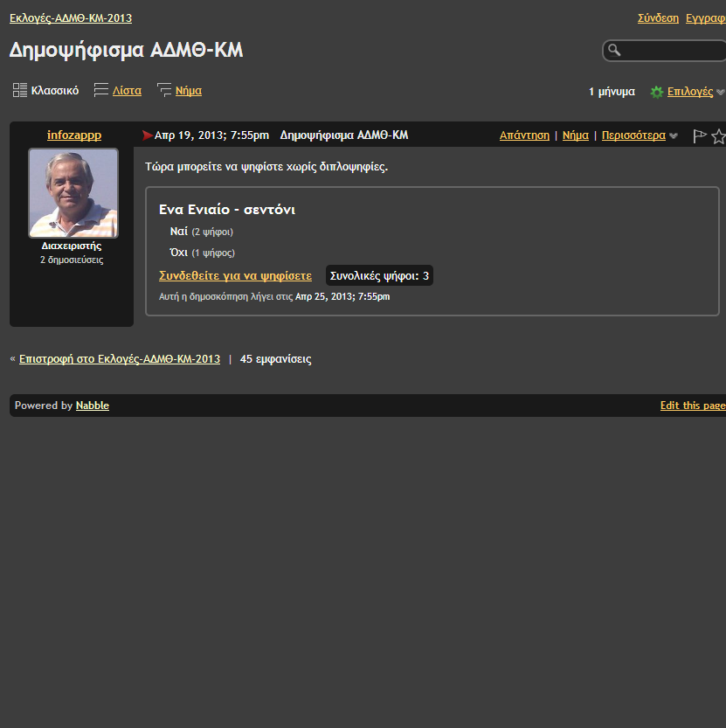Expand the Επιλογές dropdown arrow
This screenshot has width=726, height=728.
721,92
